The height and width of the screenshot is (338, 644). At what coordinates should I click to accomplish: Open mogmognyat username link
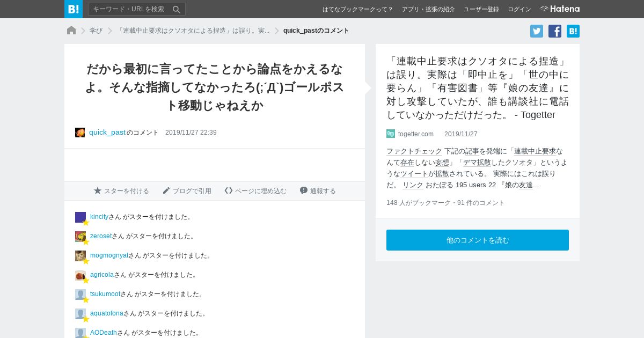point(109,255)
